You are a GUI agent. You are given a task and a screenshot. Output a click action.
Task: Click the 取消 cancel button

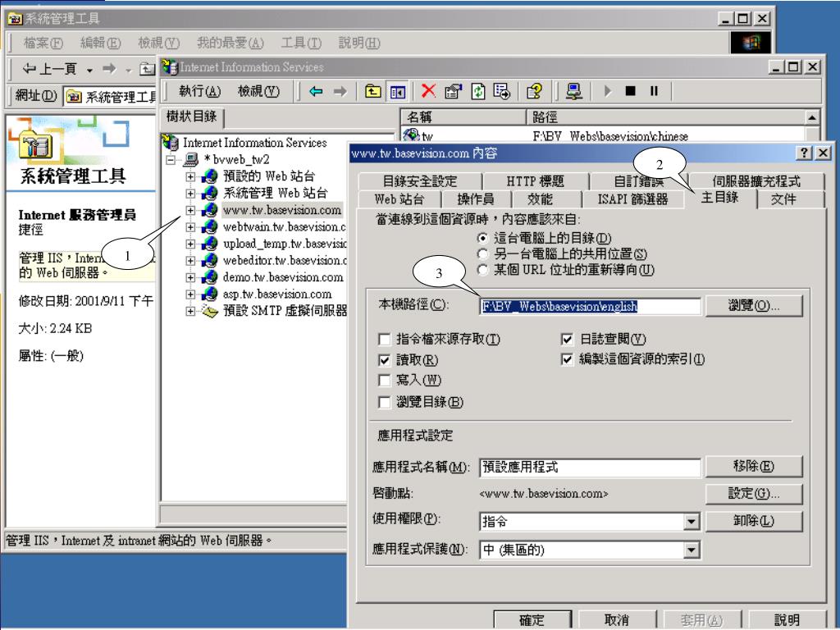pyautogui.click(x=617, y=620)
